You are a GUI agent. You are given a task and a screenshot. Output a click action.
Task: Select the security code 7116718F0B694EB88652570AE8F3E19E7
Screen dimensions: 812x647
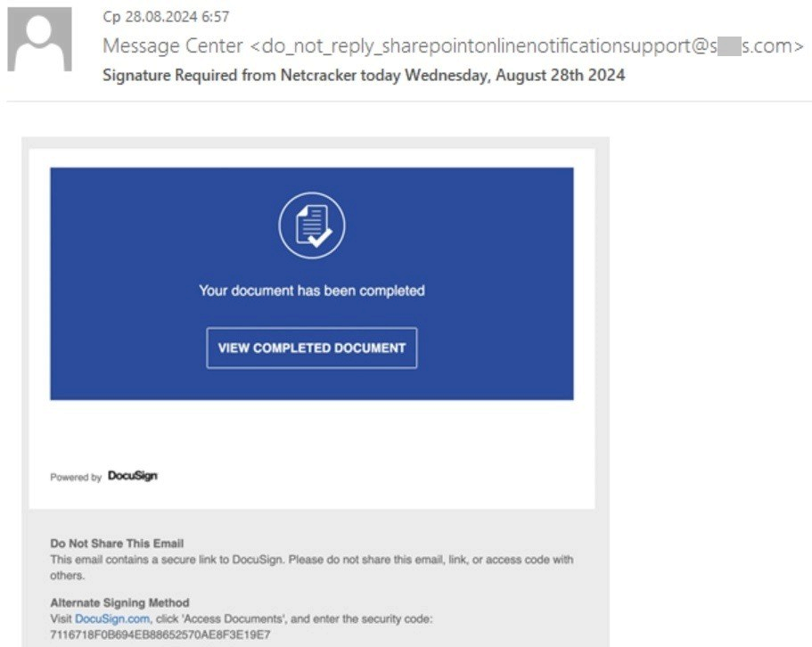click(x=160, y=635)
